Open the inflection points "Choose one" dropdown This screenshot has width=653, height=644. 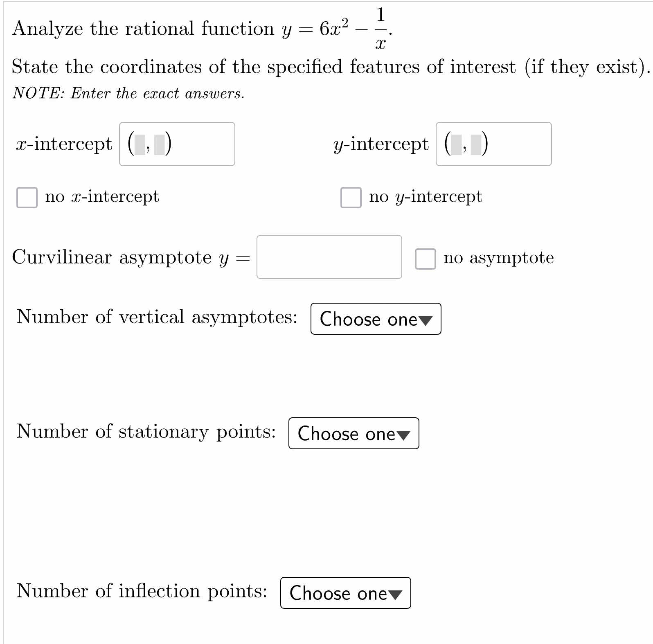(x=345, y=593)
